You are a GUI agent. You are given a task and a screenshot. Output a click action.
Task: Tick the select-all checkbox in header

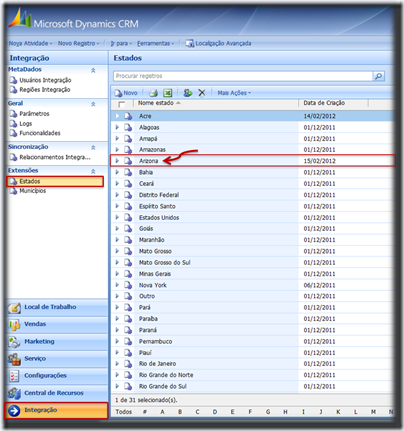[121, 104]
